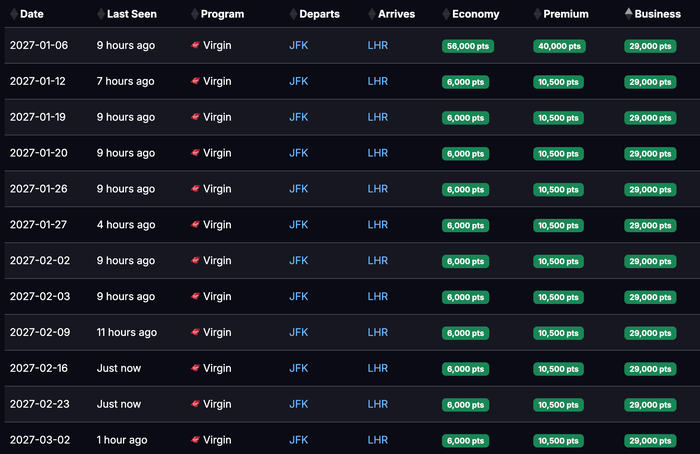
Task: Click Virgin logo icon in 2027-01-27 row
Action: 195,225
